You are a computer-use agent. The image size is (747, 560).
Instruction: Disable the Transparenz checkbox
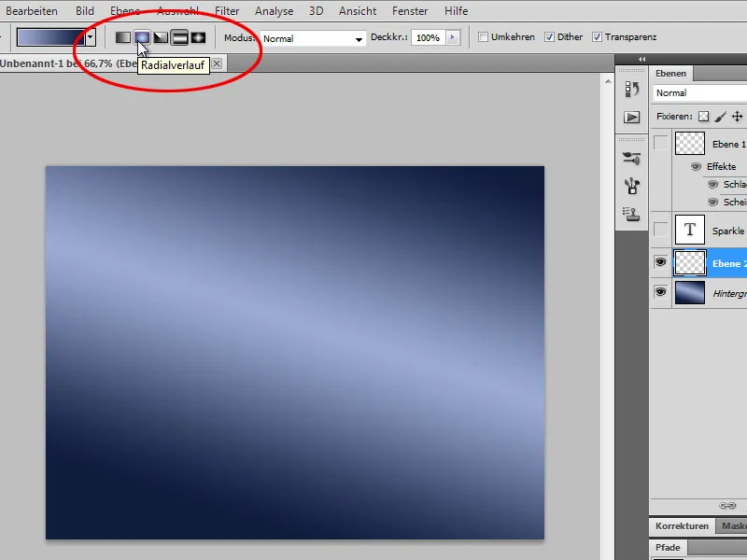[597, 36]
